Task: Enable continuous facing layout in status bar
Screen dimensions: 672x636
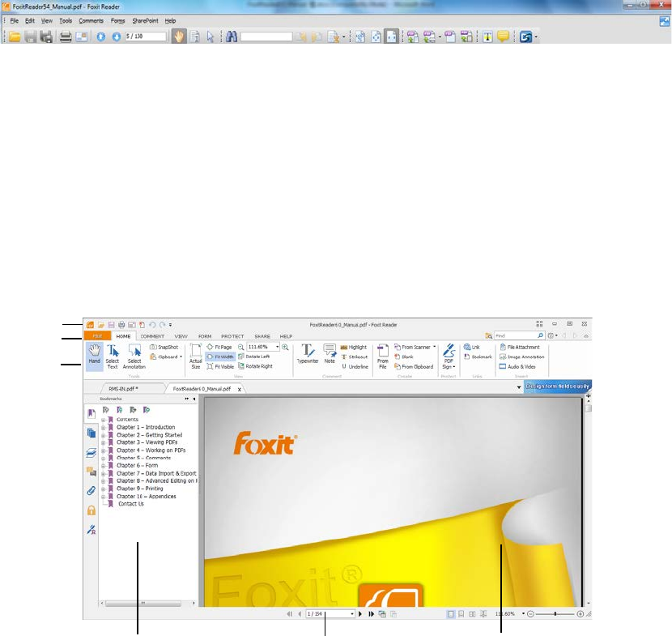Action: pos(483,614)
